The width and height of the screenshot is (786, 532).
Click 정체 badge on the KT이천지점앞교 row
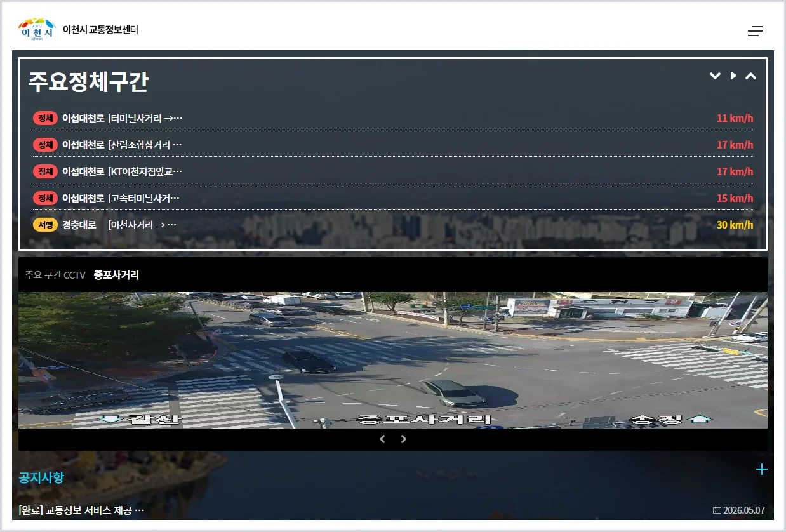[45, 171]
